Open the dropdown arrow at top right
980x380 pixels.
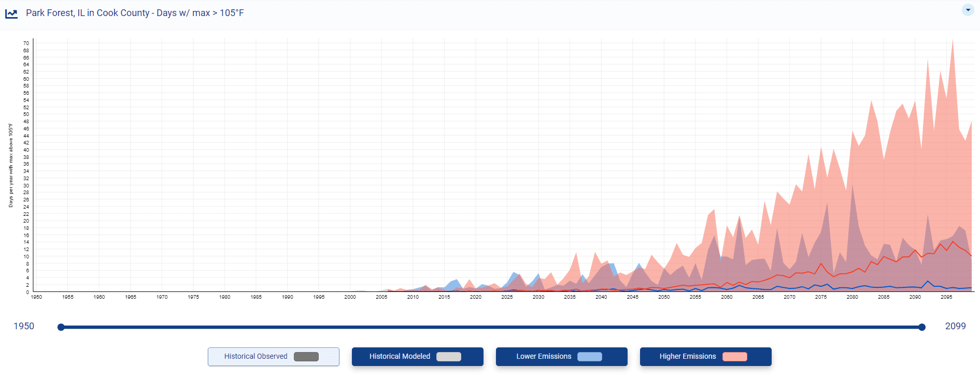pos(968,10)
